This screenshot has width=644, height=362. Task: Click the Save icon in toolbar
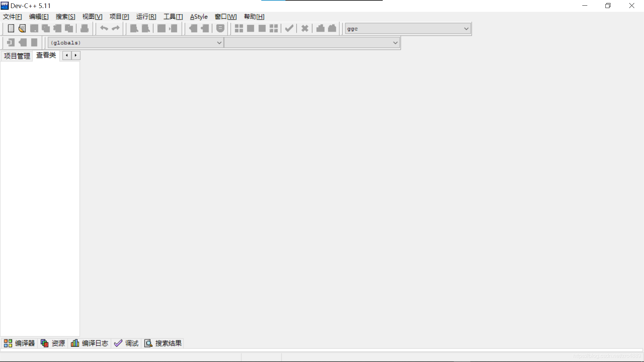(34, 28)
